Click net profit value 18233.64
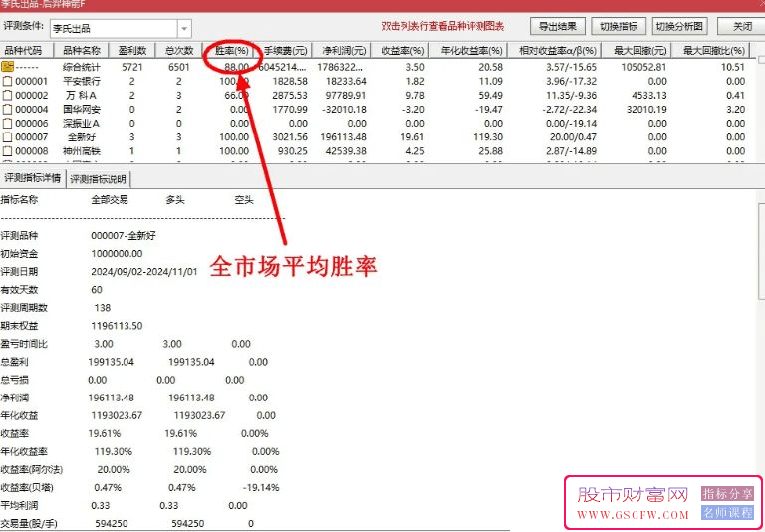 [x=344, y=81]
